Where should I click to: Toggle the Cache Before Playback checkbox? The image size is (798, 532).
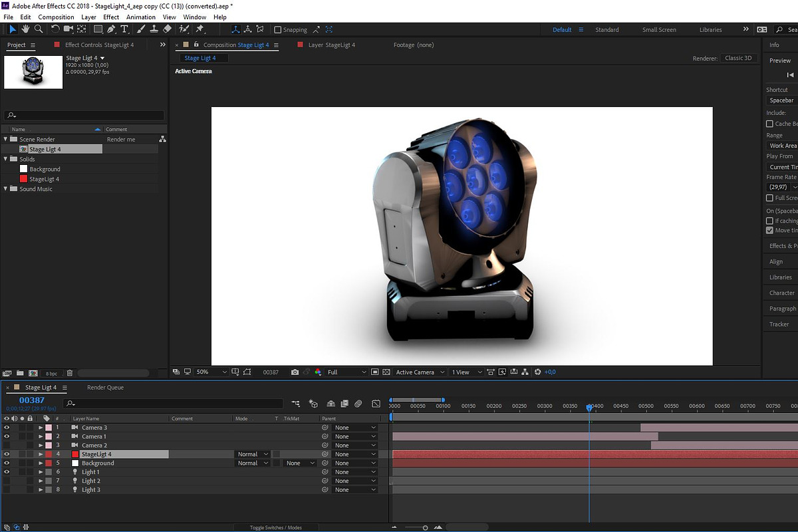[x=769, y=124]
